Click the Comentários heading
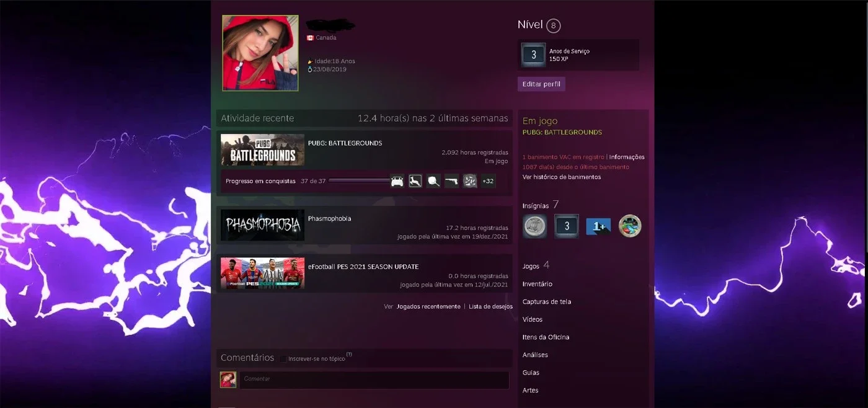Screen dimensions: 868x408 pyautogui.click(x=247, y=358)
